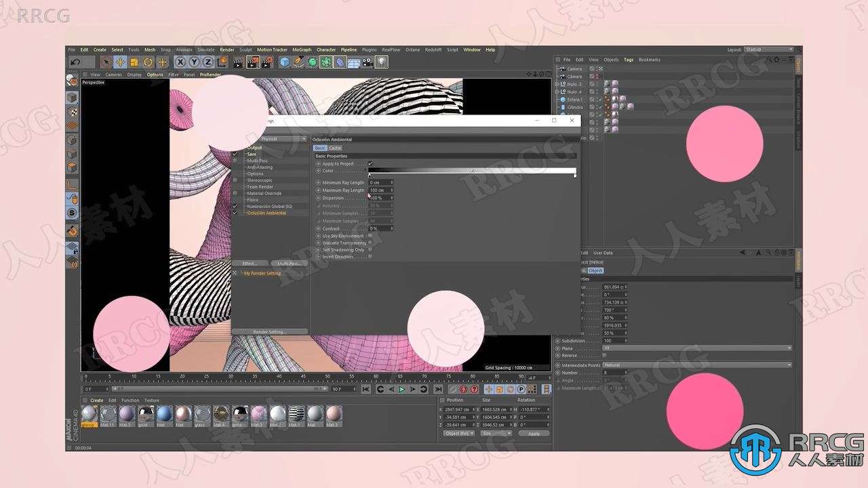Toggle the Multi-Pass render option
This screenshot has width=868, height=488.
click(x=235, y=161)
